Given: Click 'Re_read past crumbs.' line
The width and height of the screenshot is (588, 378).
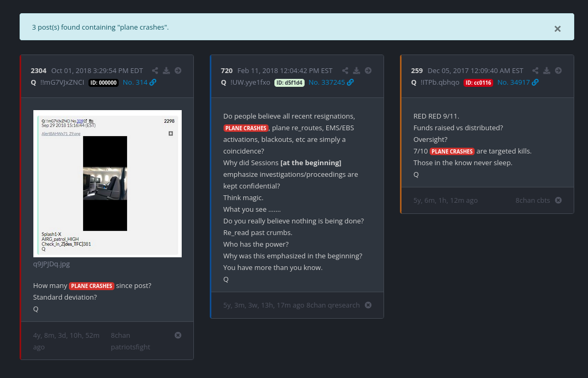Looking at the screenshot, I should tap(257, 232).
